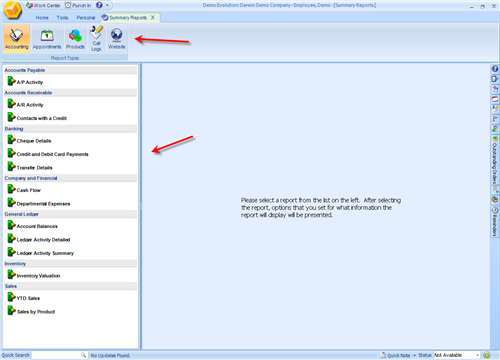Select Appointments report type
Viewport: 500px width, 360px height.
click(47, 39)
